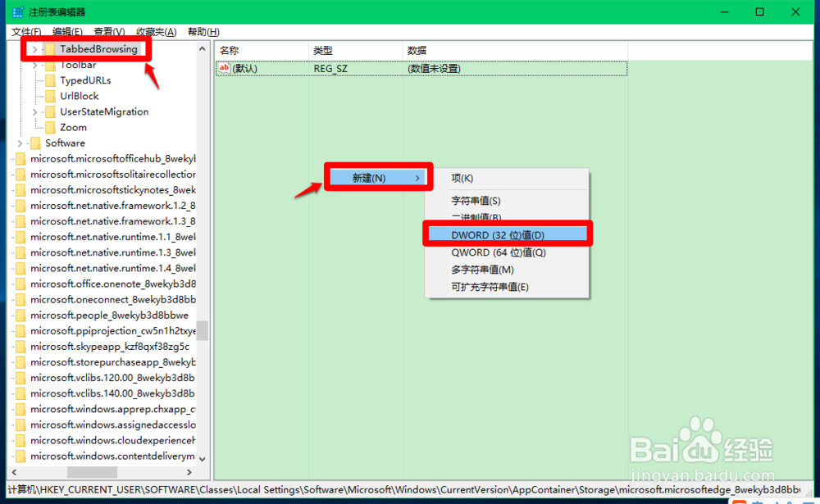Click the UrlBlock folder icon

point(50,96)
